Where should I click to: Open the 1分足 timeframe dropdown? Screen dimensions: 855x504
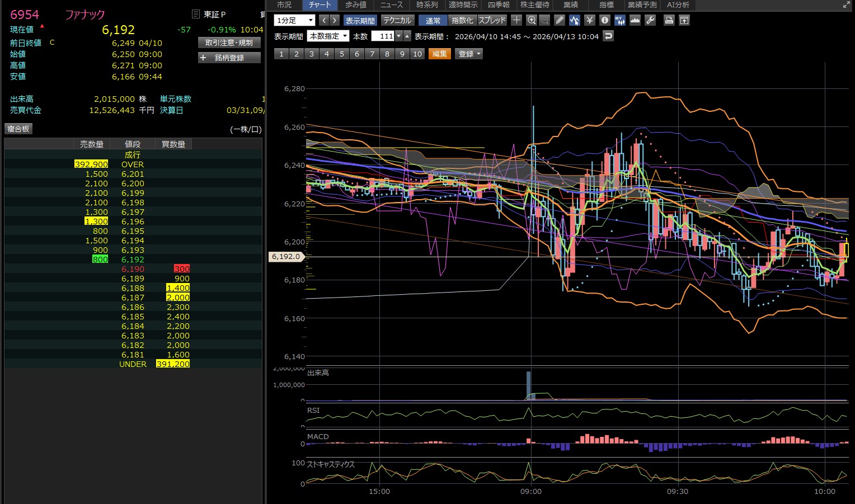[x=295, y=20]
